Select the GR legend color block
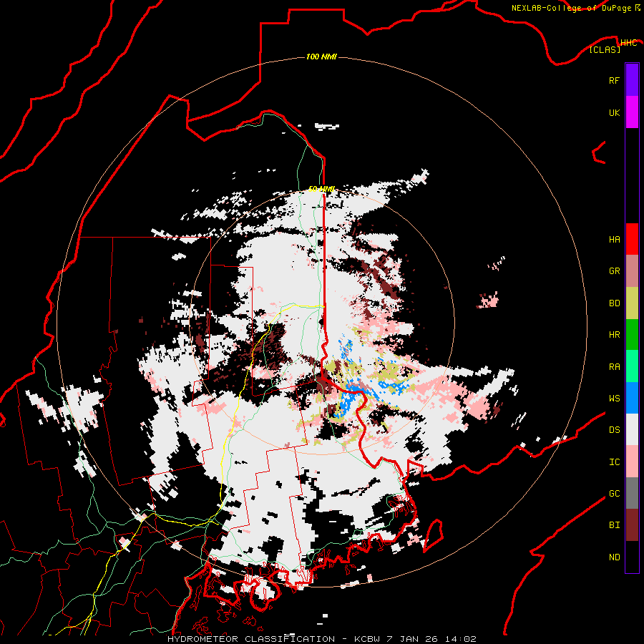 pos(632,271)
